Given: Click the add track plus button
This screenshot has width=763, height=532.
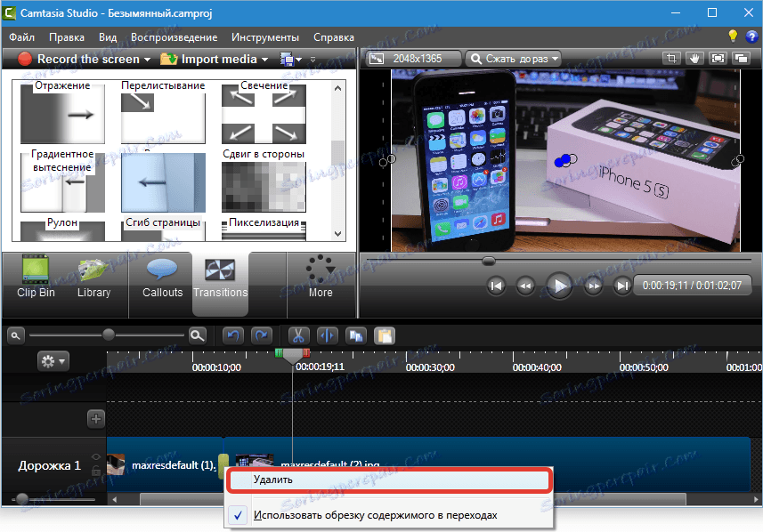Looking at the screenshot, I should click(x=96, y=419).
